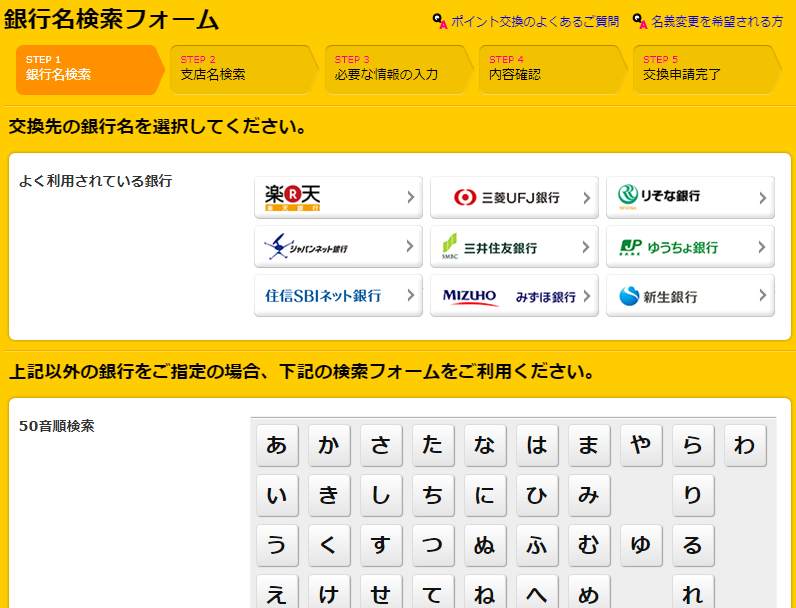This screenshot has width=796, height=608.
Task: Click the STEP 2 支店名検索 tab
Action: click(x=244, y=70)
